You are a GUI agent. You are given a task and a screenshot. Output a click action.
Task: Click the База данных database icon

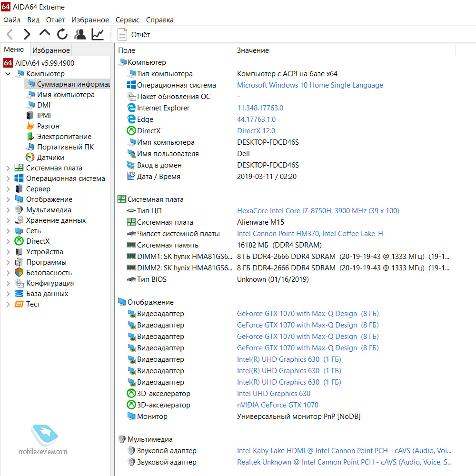19,293
